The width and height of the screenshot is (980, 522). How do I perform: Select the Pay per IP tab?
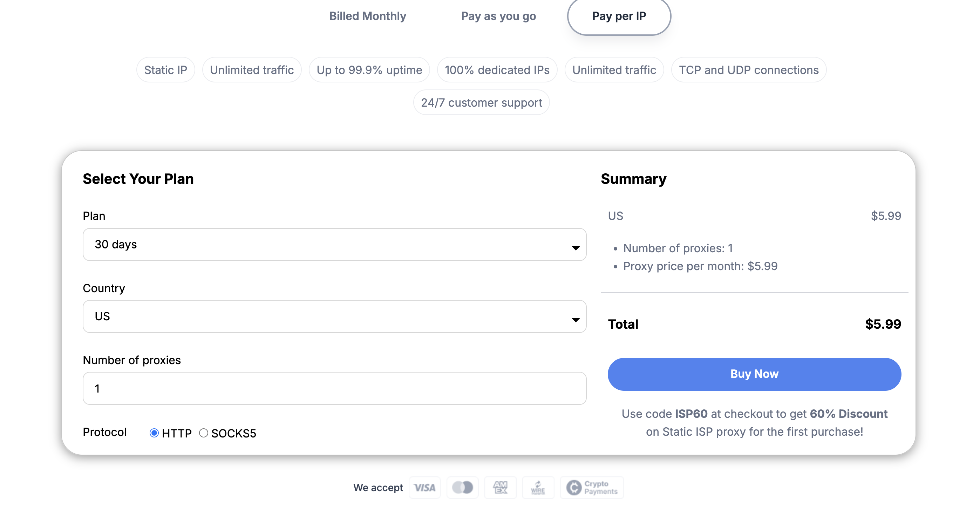pos(619,16)
